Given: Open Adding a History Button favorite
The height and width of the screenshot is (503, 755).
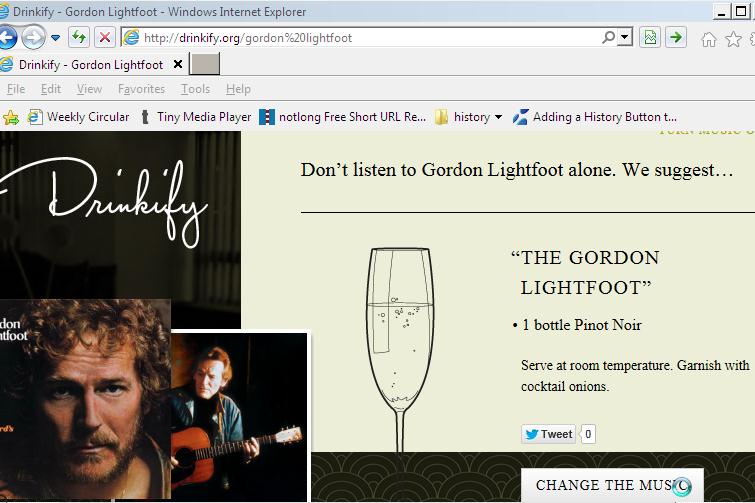Looking at the screenshot, I should tap(595, 117).
